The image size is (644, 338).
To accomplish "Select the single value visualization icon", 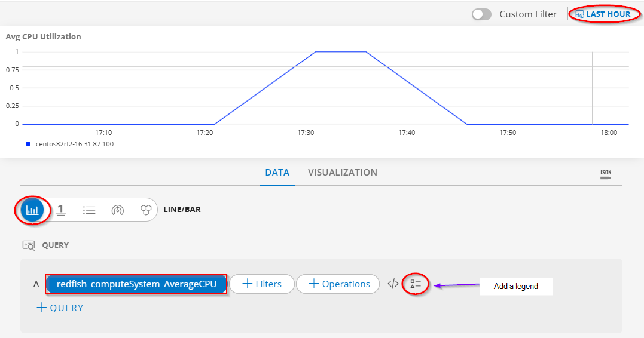I will tap(61, 210).
